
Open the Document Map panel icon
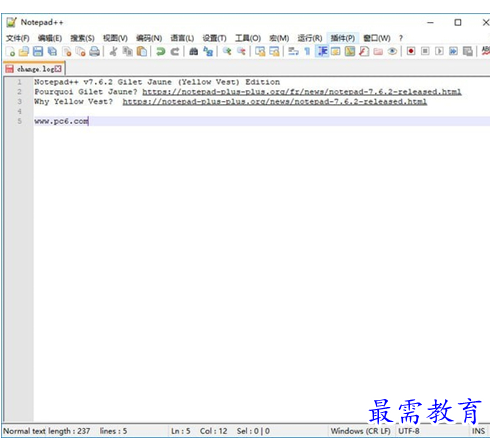(350, 51)
